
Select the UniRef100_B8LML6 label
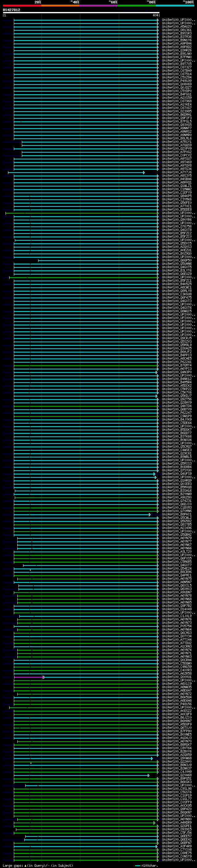click(177, 138)
